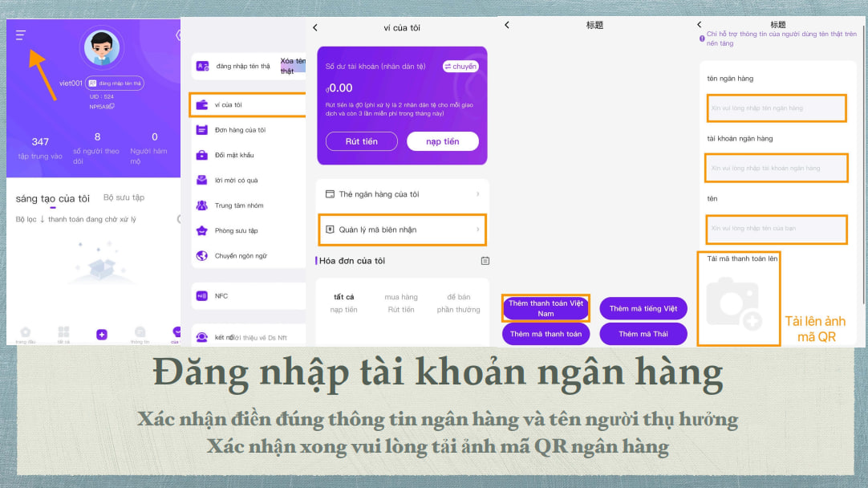This screenshot has height=488, width=868.
Task: Expand Quản lý mã biên nhận row
Action: tap(402, 230)
